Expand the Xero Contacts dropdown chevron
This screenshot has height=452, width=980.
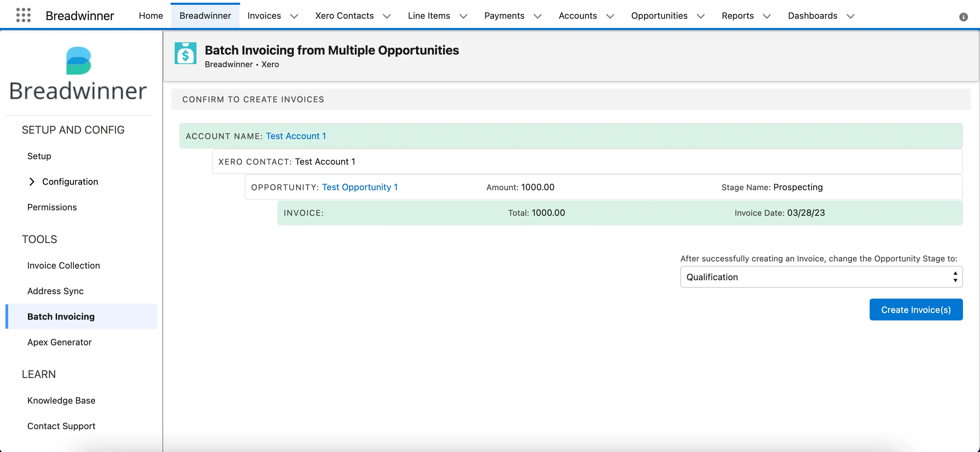(387, 16)
